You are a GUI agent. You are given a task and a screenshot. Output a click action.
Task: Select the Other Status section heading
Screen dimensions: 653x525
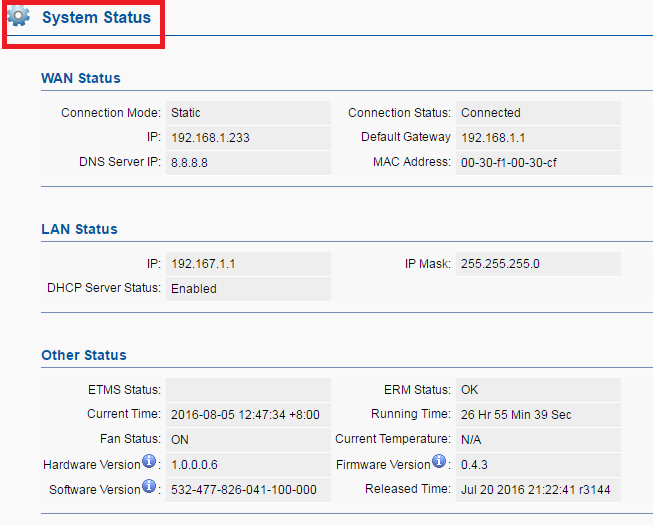point(84,355)
